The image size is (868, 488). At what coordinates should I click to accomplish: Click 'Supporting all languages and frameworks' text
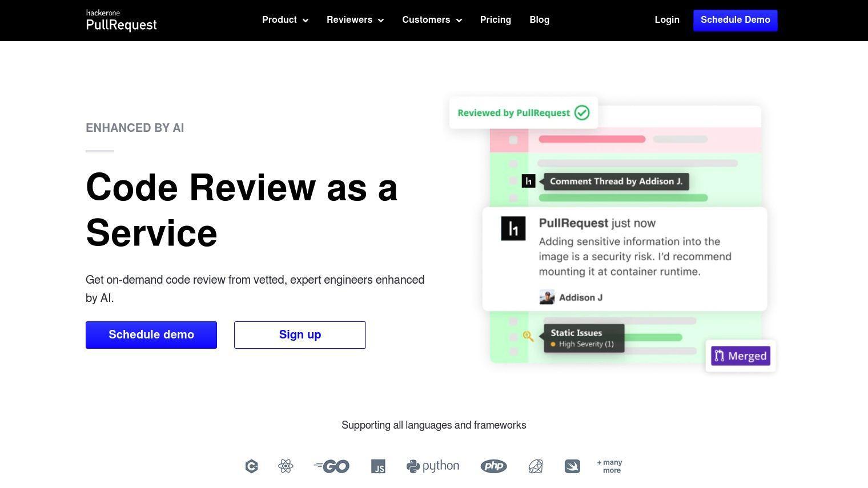coord(434,425)
